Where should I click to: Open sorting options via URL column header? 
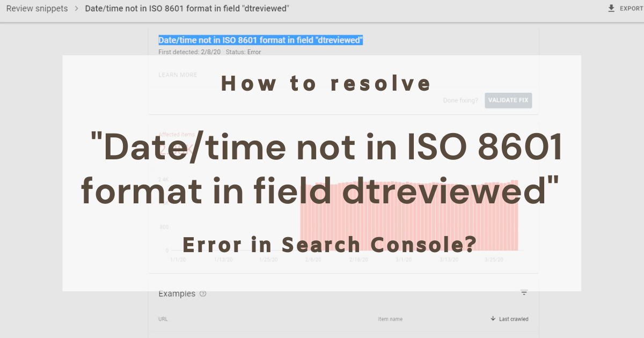click(163, 319)
